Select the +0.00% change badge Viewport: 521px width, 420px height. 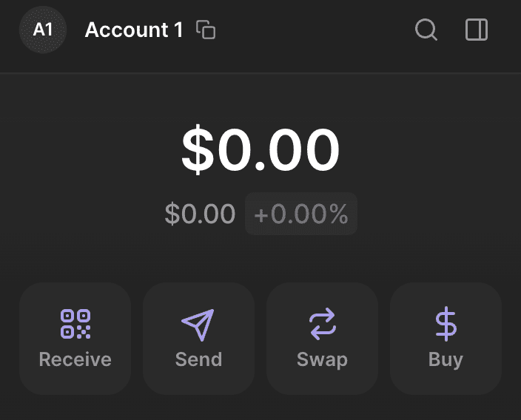tap(301, 214)
